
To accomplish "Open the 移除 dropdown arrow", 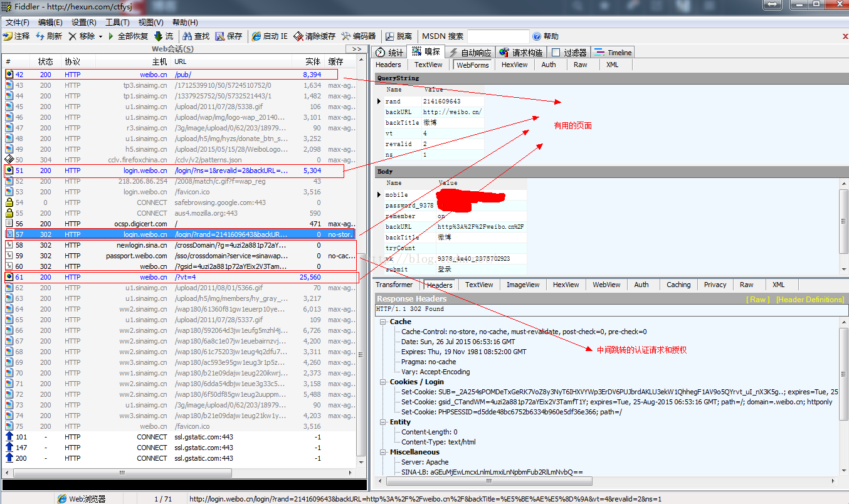I will coord(100,36).
